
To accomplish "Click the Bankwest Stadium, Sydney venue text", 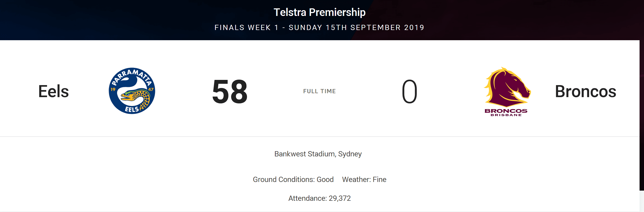I will pyautogui.click(x=318, y=154).
